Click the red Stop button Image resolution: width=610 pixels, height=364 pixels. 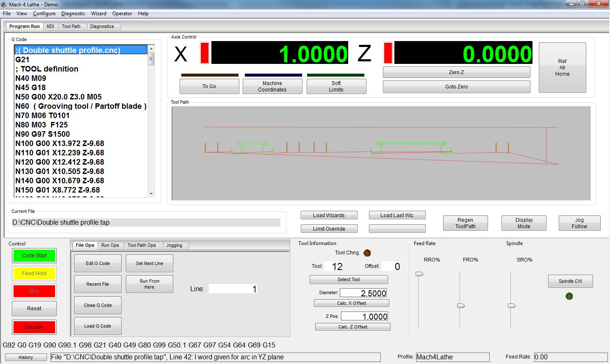tap(34, 291)
